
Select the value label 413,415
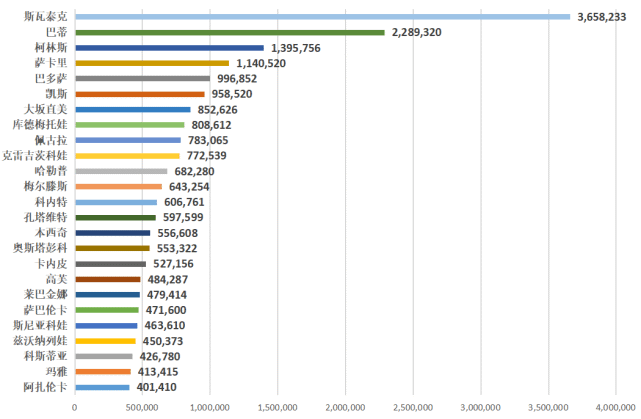pyautogui.click(x=158, y=372)
